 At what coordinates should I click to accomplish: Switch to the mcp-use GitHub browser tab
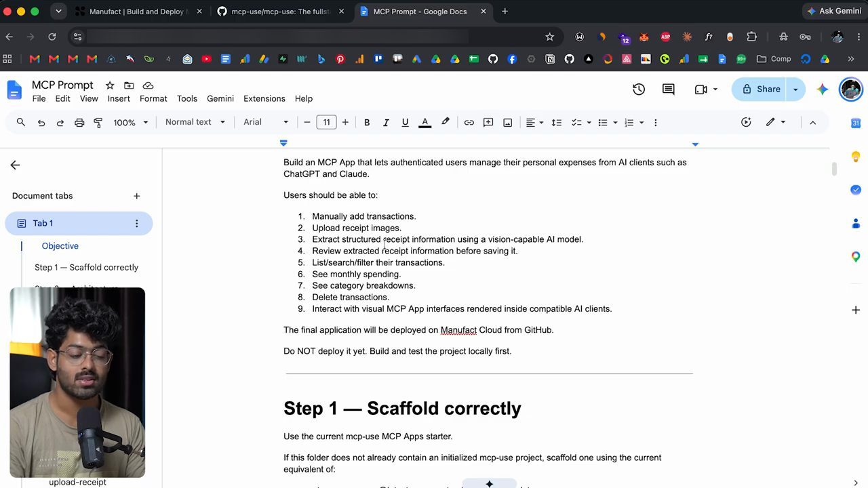tap(281, 12)
